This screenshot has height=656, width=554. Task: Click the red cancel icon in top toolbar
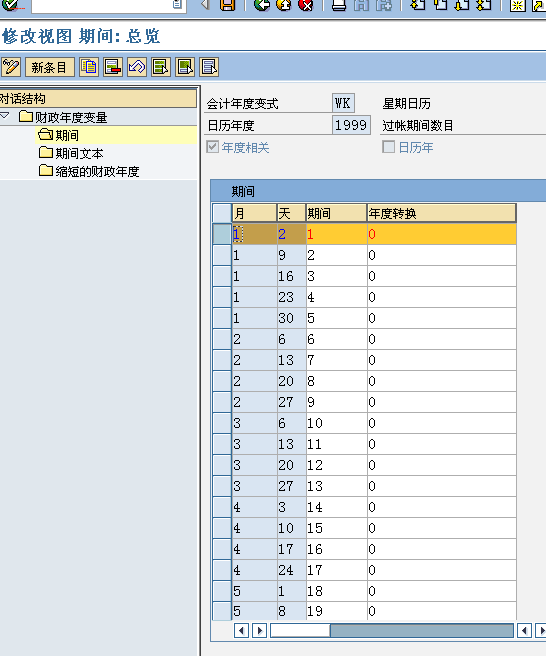click(x=306, y=5)
